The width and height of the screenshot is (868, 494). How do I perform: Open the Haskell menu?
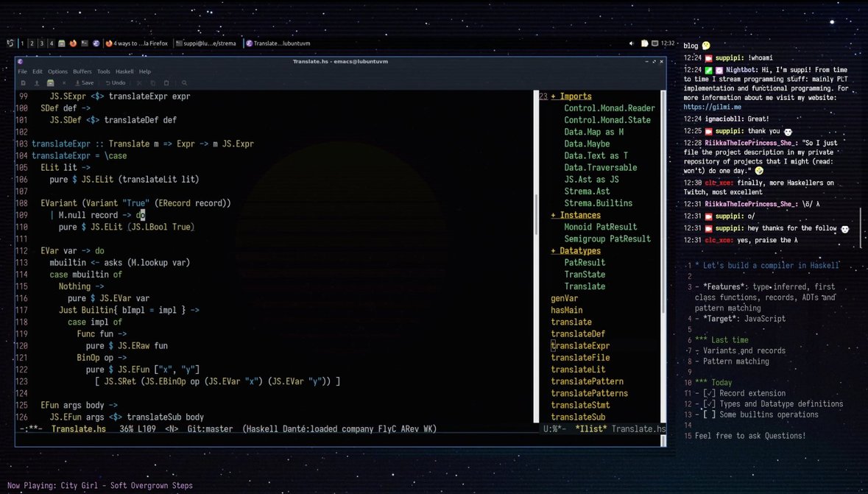click(x=124, y=71)
